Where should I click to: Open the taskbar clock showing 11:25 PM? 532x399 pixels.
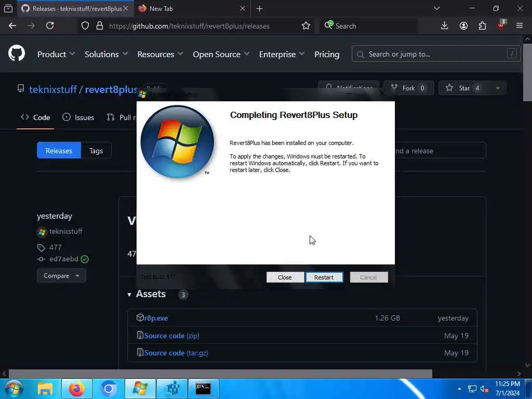pyautogui.click(x=508, y=389)
